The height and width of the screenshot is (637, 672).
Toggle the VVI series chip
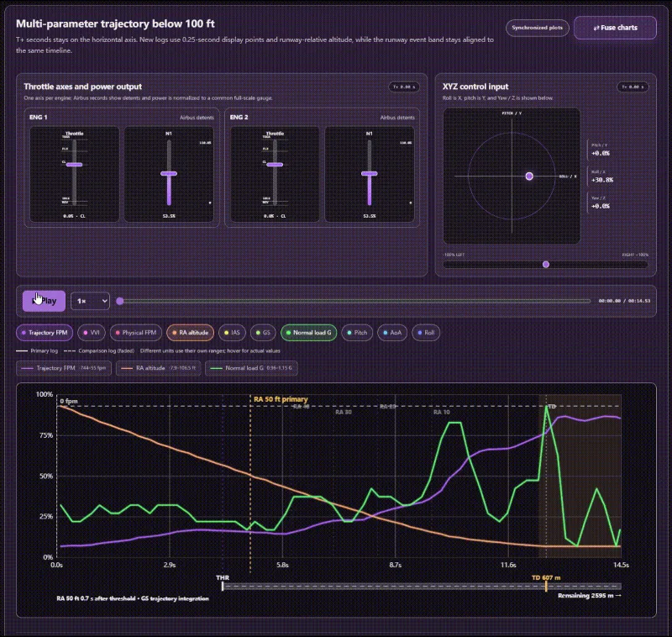tap(92, 333)
